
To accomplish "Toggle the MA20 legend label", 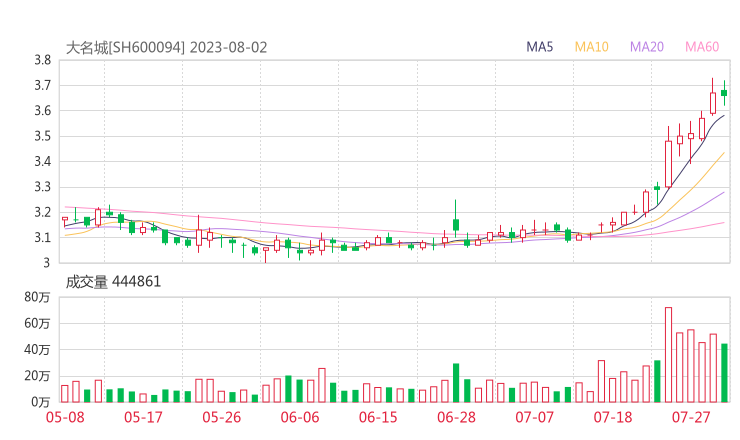I will 646,47.
